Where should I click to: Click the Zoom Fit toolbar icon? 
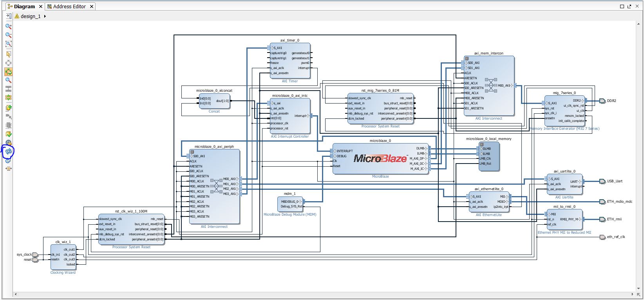pyautogui.click(x=8, y=44)
